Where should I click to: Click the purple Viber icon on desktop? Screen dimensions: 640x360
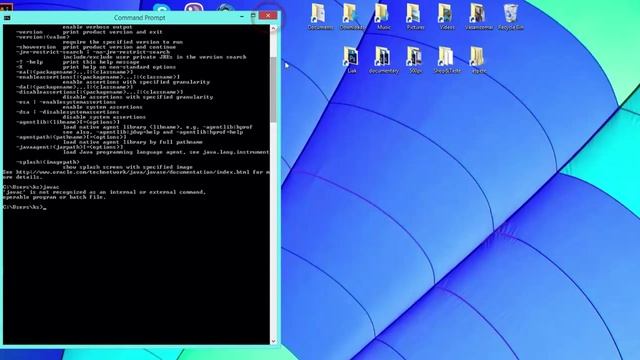click(x=193, y=7)
